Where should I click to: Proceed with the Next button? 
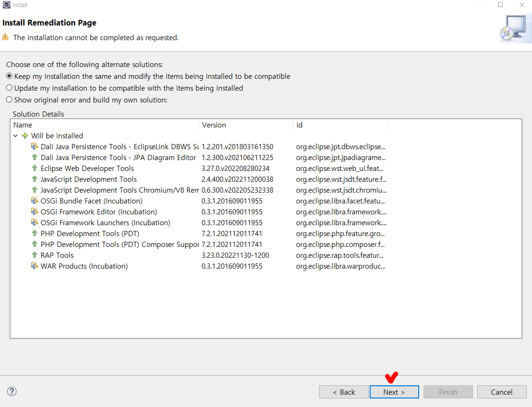394,392
